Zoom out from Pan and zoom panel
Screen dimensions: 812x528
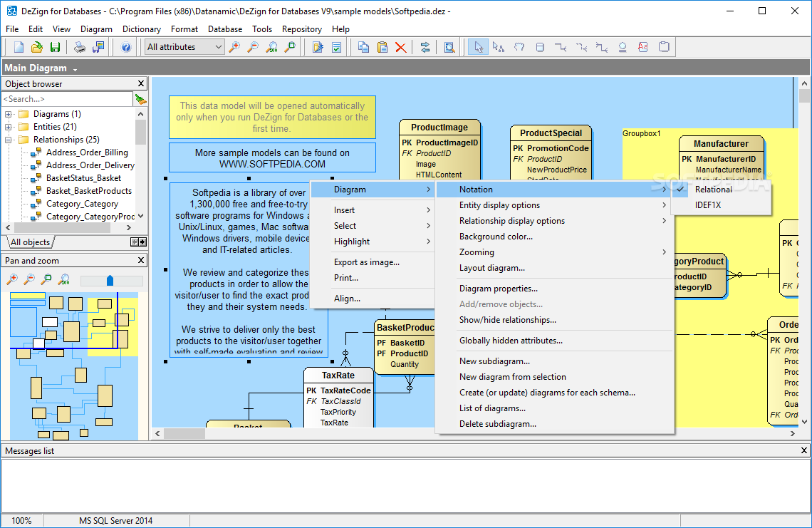[x=29, y=280]
